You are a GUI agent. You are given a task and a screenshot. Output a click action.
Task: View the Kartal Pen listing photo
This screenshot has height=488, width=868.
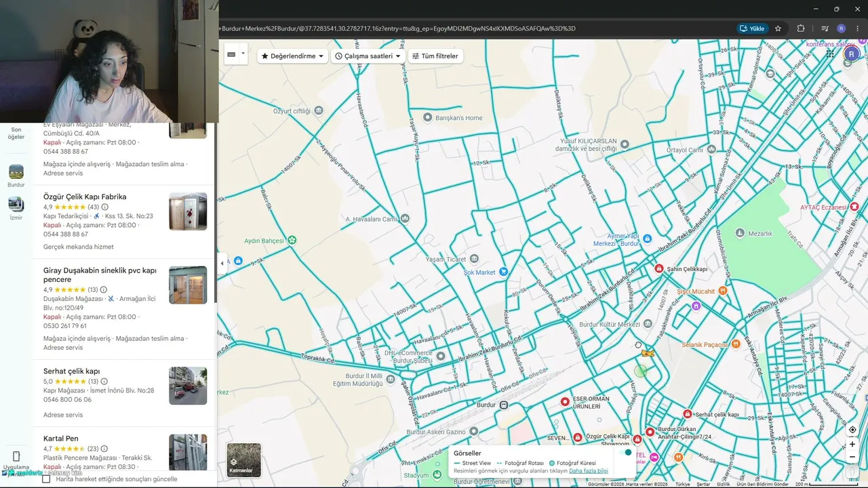188,452
